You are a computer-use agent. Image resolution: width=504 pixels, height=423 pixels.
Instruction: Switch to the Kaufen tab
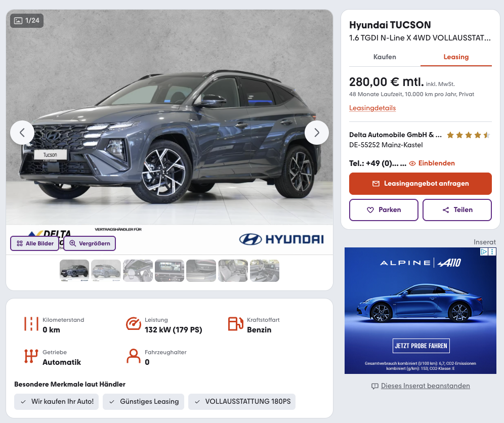coord(385,57)
